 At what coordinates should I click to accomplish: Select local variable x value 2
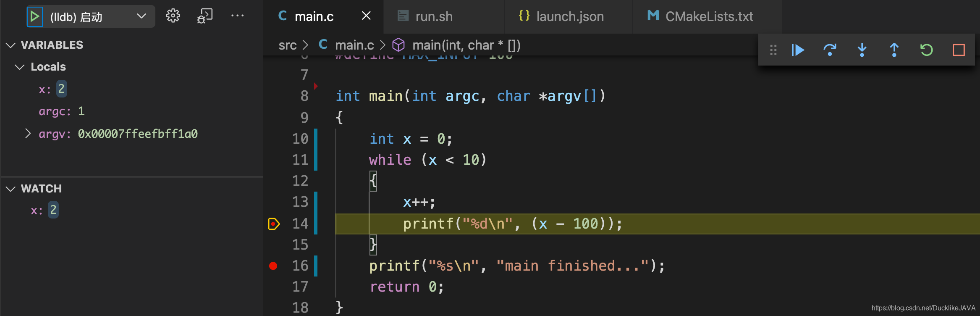(61, 89)
